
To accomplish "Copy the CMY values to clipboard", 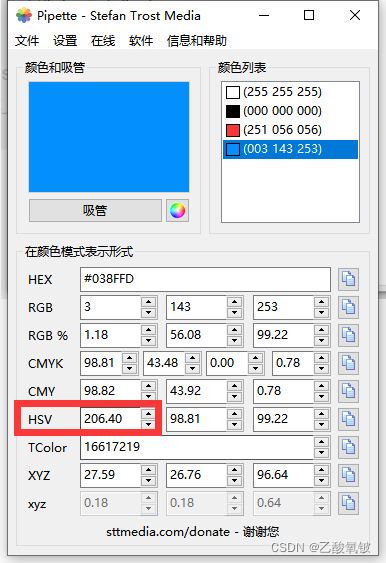I will (348, 391).
